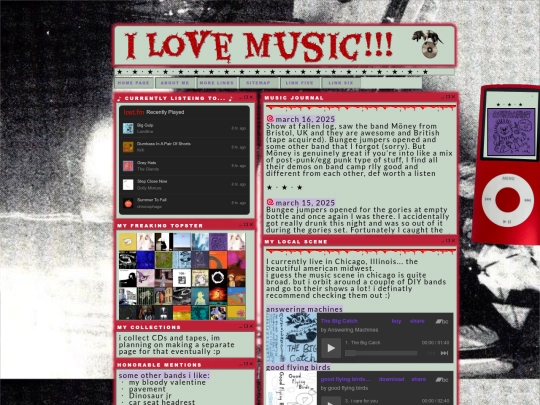Click 'Dinosaur jr' in the band list
The height and width of the screenshot is (405, 540).
(150, 396)
